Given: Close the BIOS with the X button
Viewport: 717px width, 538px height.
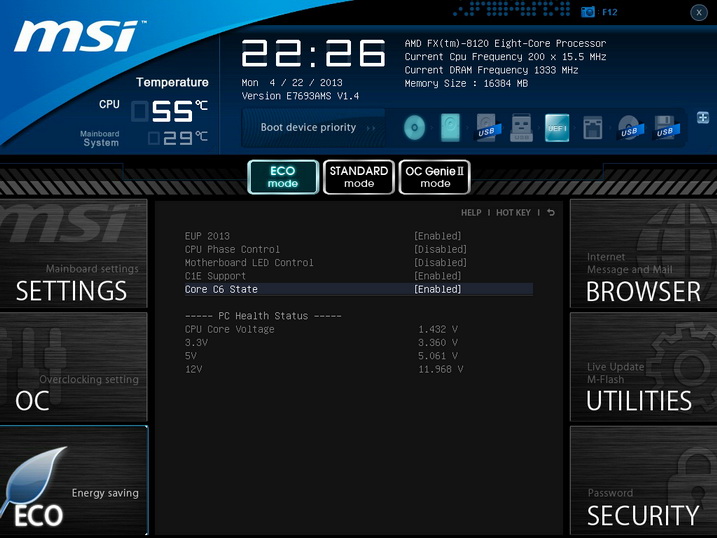Looking at the screenshot, I should [699, 12].
